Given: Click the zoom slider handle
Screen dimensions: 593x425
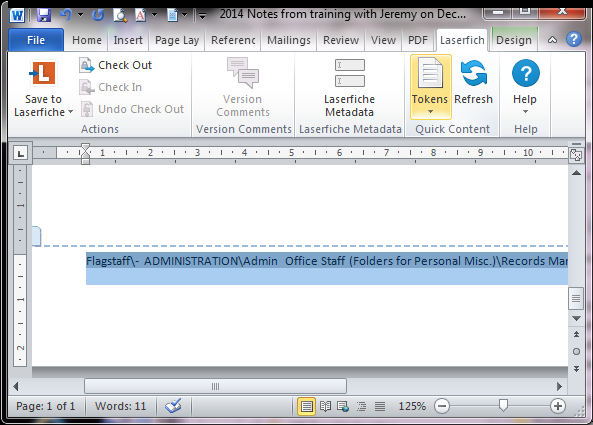Looking at the screenshot, I should [503, 406].
